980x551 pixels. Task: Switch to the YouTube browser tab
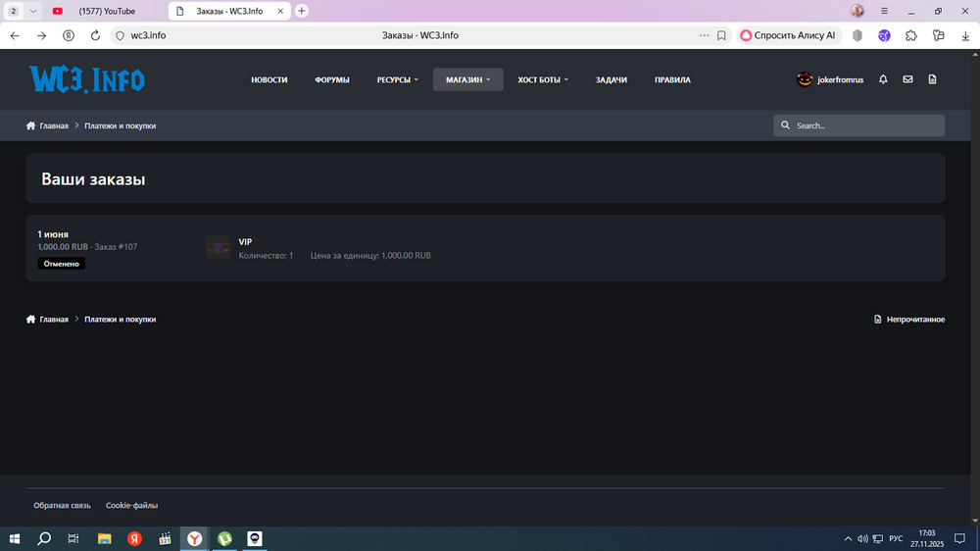pos(106,11)
